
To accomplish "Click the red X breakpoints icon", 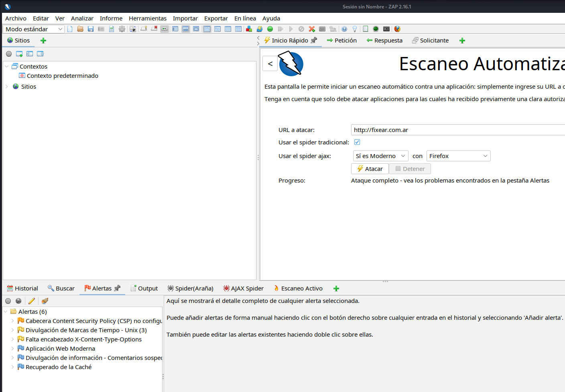I will pos(312,29).
